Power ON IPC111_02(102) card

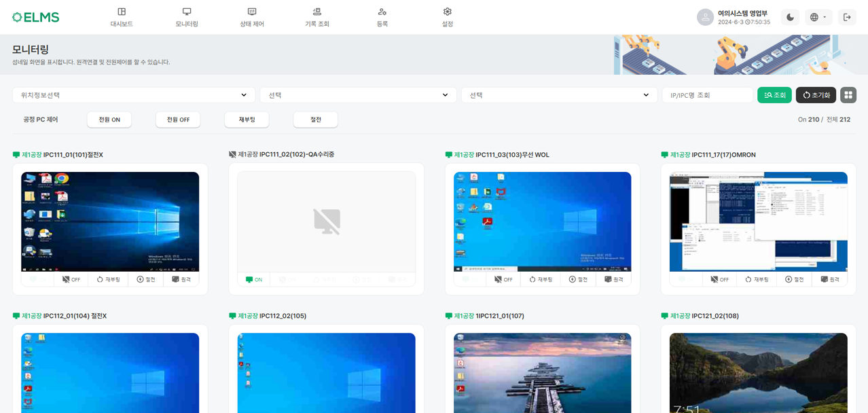pyautogui.click(x=254, y=279)
